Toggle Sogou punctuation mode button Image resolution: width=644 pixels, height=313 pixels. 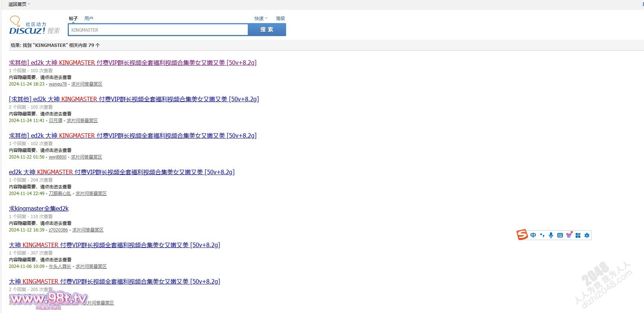[x=542, y=235]
